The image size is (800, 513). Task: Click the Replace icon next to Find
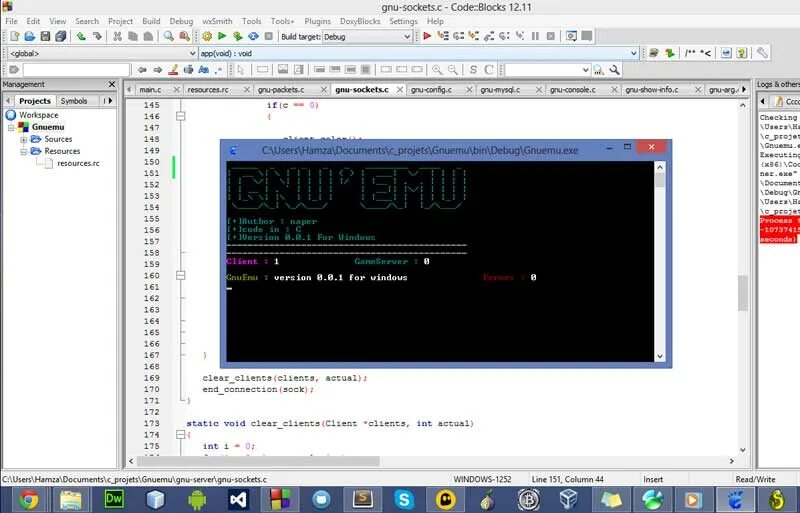click(184, 36)
